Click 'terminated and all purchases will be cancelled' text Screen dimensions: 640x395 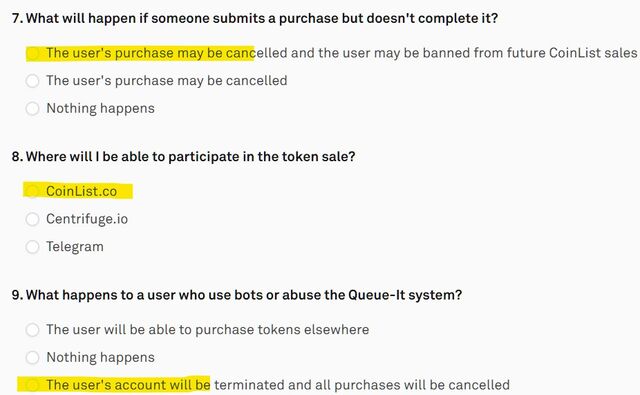pyautogui.click(x=362, y=385)
